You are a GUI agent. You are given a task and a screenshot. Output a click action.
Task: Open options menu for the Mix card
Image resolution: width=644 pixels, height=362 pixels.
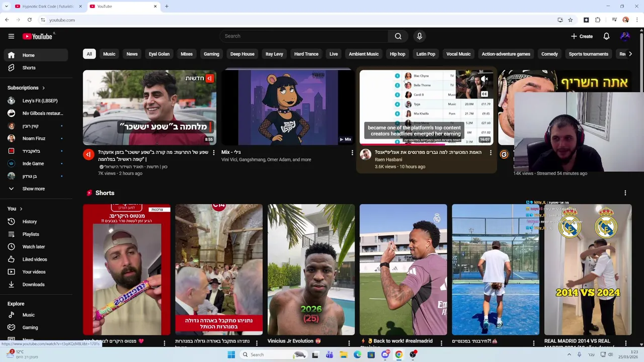[x=352, y=152]
